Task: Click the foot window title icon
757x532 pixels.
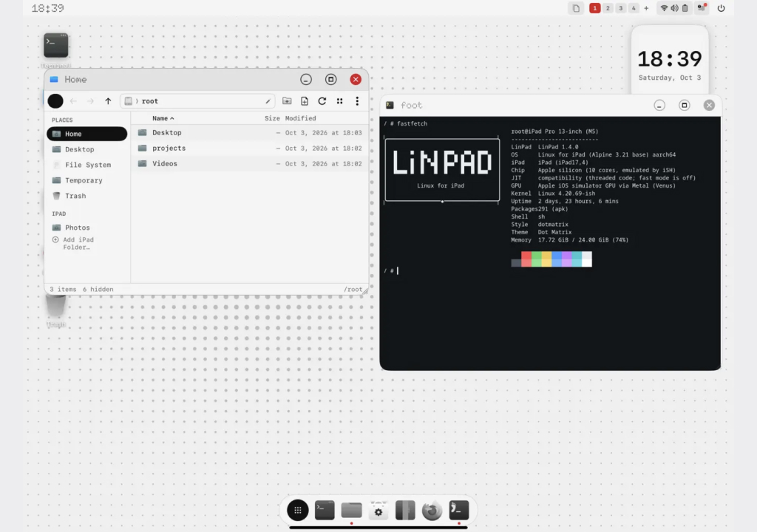Action: pos(390,105)
